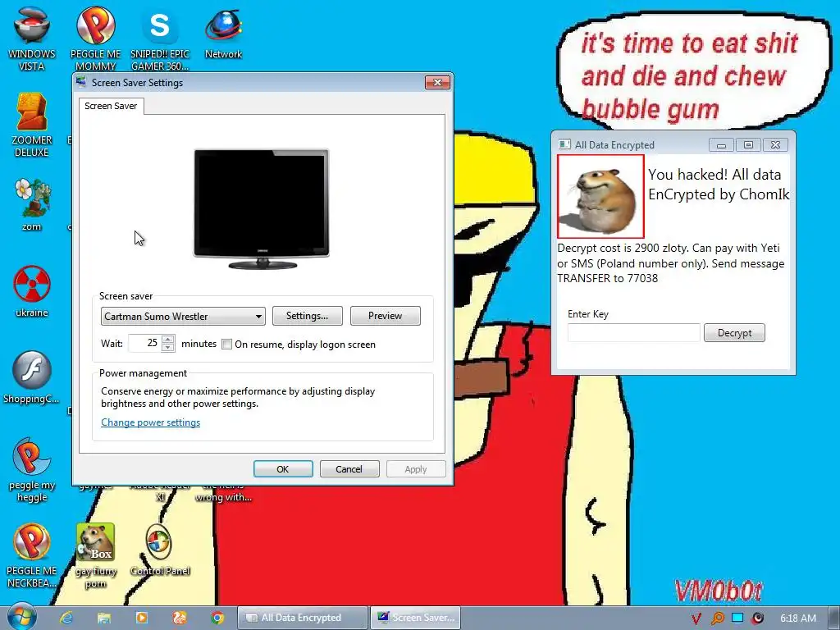Switch to Screen Saver taskbar button
Viewport: 840px width, 630px height.
tap(416, 618)
